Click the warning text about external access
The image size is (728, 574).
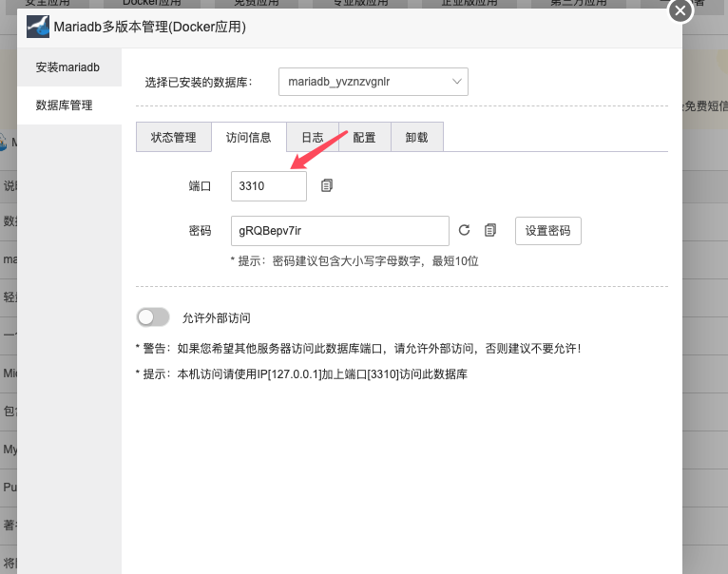(x=358, y=349)
